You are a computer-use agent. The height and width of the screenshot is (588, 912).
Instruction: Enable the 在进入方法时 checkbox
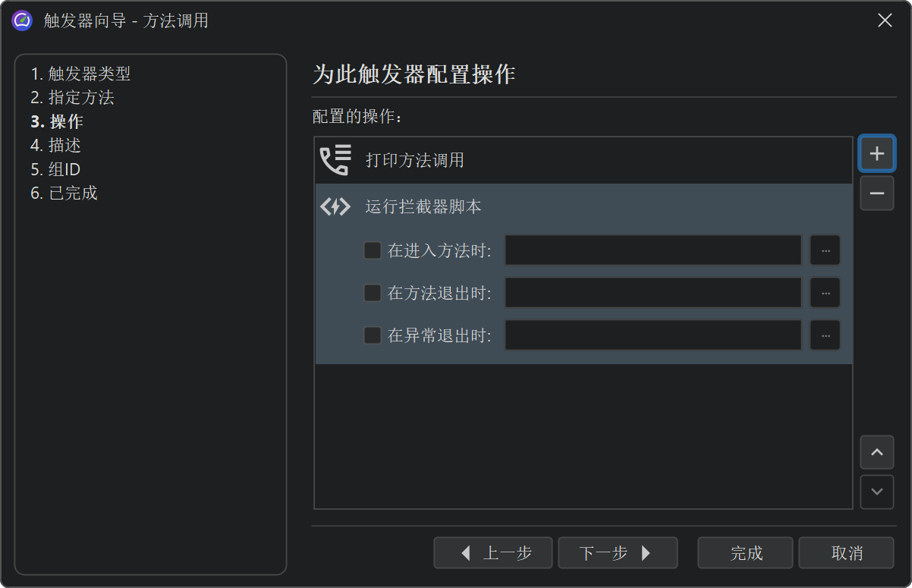click(373, 250)
